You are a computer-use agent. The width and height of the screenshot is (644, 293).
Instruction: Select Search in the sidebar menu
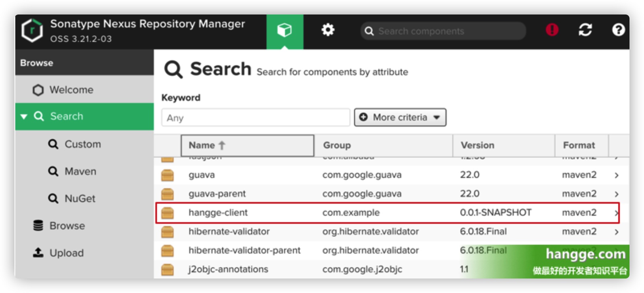pos(85,117)
